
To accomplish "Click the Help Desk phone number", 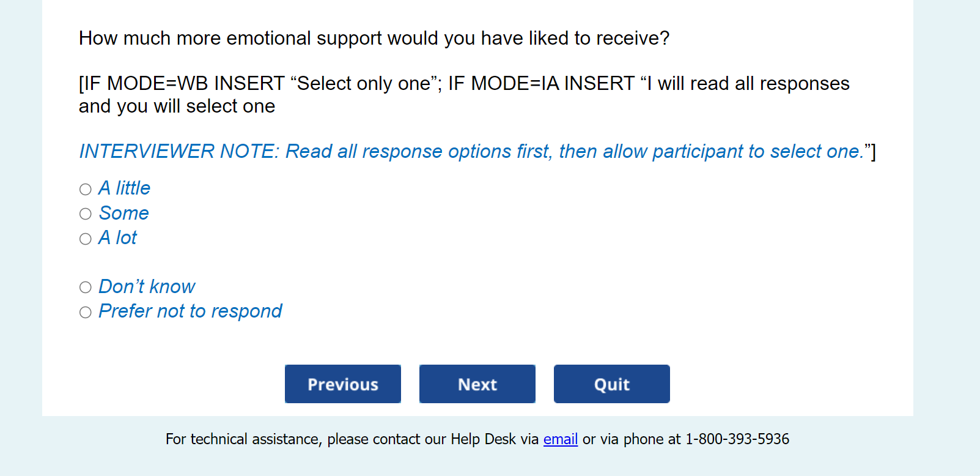I will 737,439.
